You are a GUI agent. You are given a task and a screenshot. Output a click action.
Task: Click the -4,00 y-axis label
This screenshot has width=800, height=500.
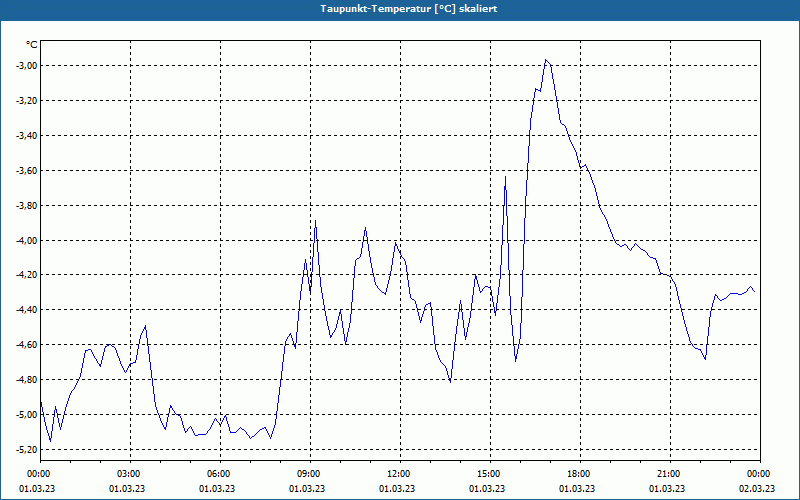tap(28, 240)
